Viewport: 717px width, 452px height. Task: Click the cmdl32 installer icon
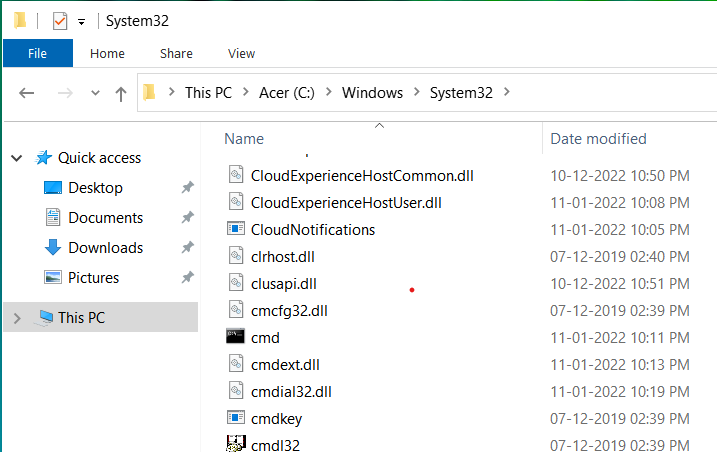pyautogui.click(x=236, y=443)
